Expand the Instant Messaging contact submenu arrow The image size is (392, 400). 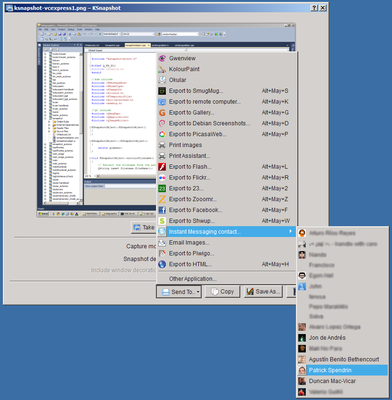(291, 231)
